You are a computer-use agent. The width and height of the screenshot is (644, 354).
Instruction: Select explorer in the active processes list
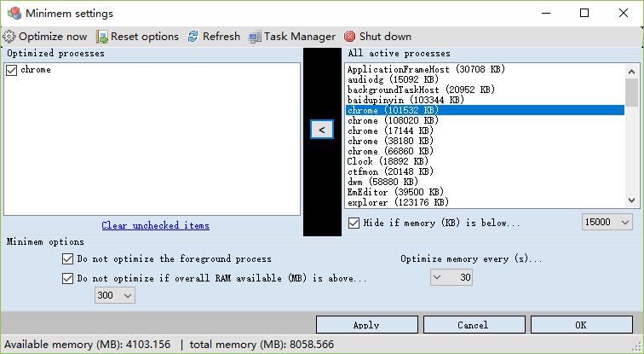click(x=398, y=202)
